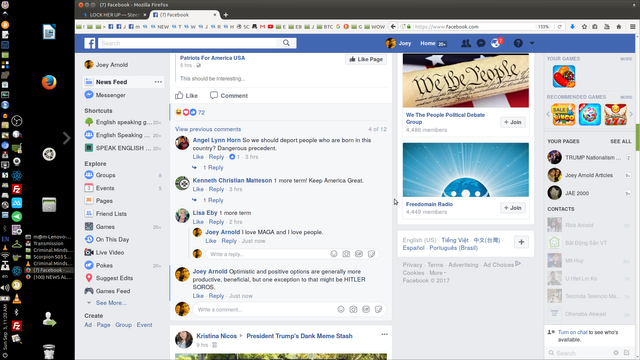Attach photo to Write a comment box

pyautogui.click(x=353, y=309)
